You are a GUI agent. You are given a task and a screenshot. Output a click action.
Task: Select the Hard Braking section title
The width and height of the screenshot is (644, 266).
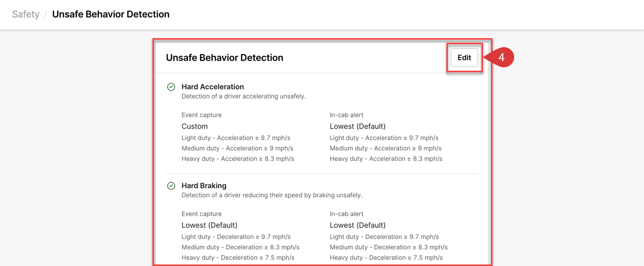point(204,186)
